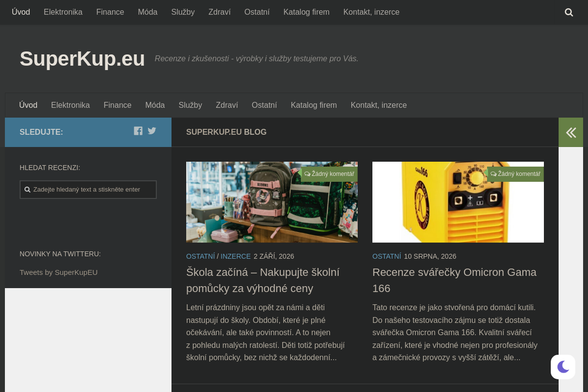Click the SuperKup.eu site title
Viewport: 588px width, 392px height.
tap(82, 59)
